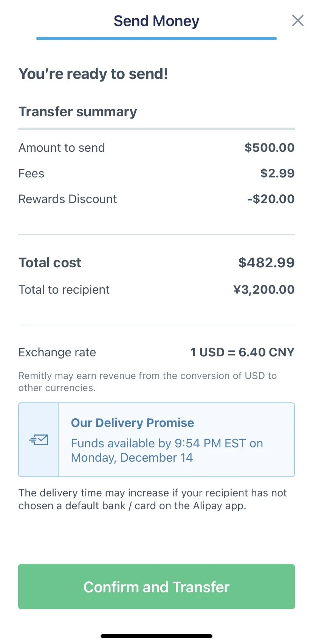Open the Our Delivery Promise heading

click(x=132, y=423)
